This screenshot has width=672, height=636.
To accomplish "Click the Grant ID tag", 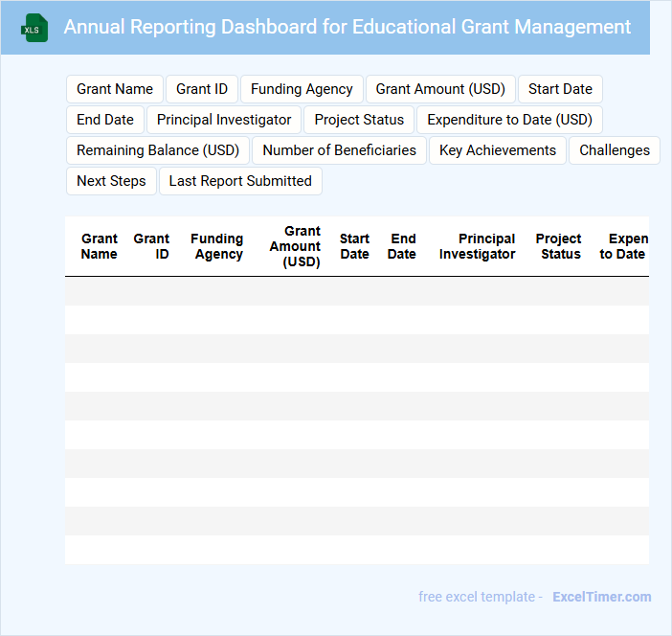I will [202, 89].
